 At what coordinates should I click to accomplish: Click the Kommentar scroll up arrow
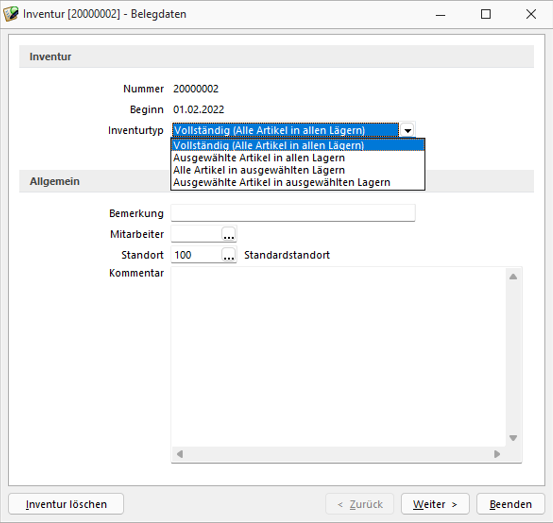(513, 276)
